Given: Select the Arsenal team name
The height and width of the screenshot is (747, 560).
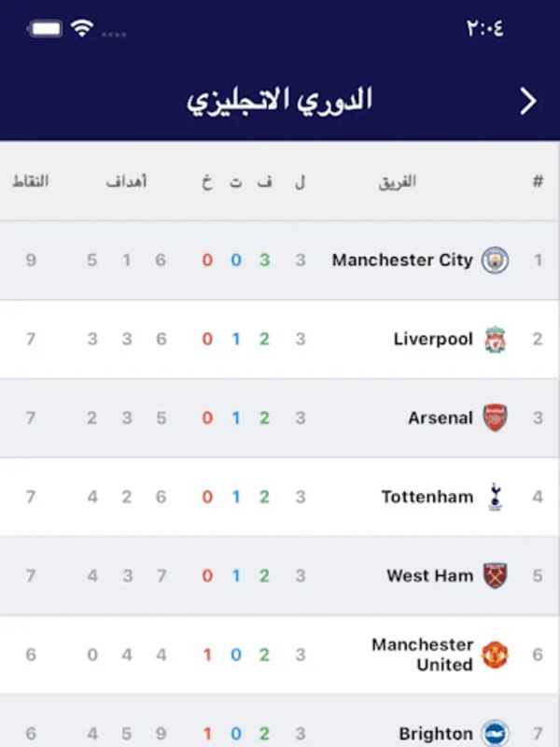Looking at the screenshot, I should [441, 418].
